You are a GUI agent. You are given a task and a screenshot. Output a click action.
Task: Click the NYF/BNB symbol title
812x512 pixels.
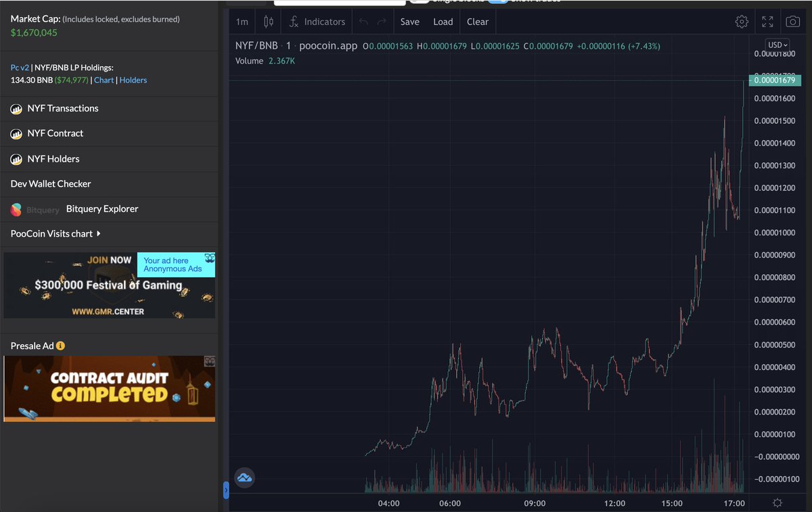point(256,46)
